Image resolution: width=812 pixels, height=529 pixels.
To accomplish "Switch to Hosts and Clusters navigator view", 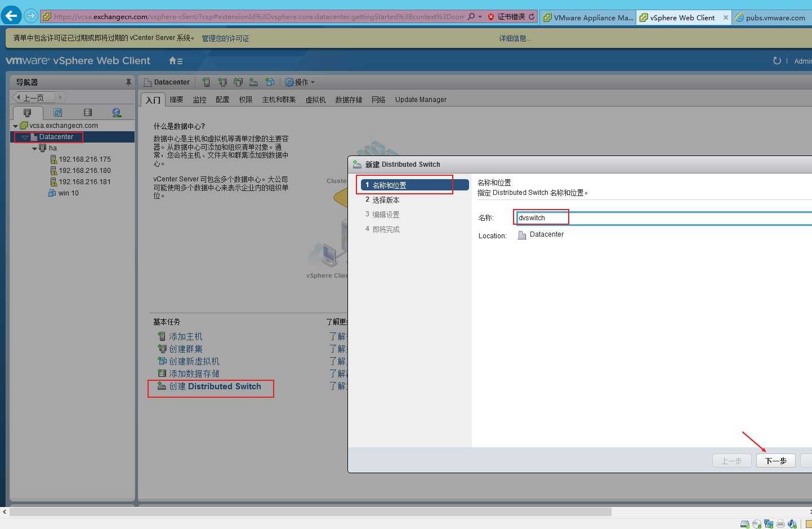I will [27, 113].
